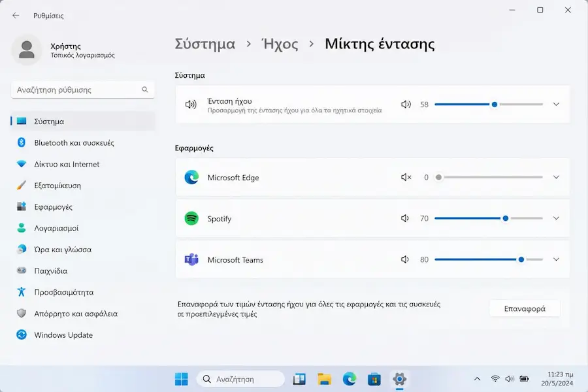Open Δίκτυο και Internet settings

click(x=83, y=164)
